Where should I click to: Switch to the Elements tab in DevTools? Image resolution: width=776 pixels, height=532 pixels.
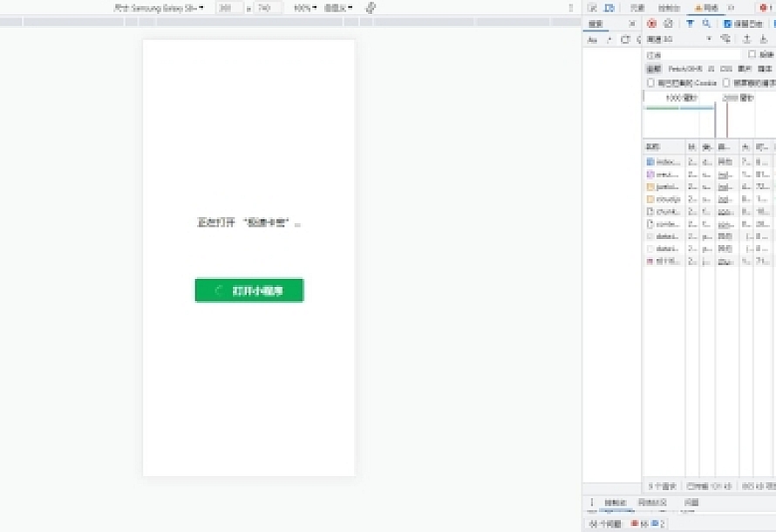pos(637,8)
